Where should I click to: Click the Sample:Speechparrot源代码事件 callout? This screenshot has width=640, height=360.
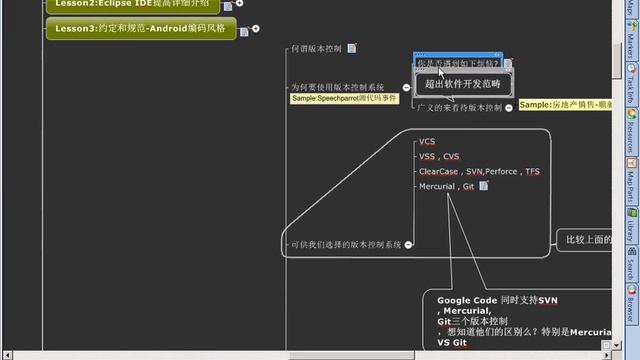tap(344, 98)
